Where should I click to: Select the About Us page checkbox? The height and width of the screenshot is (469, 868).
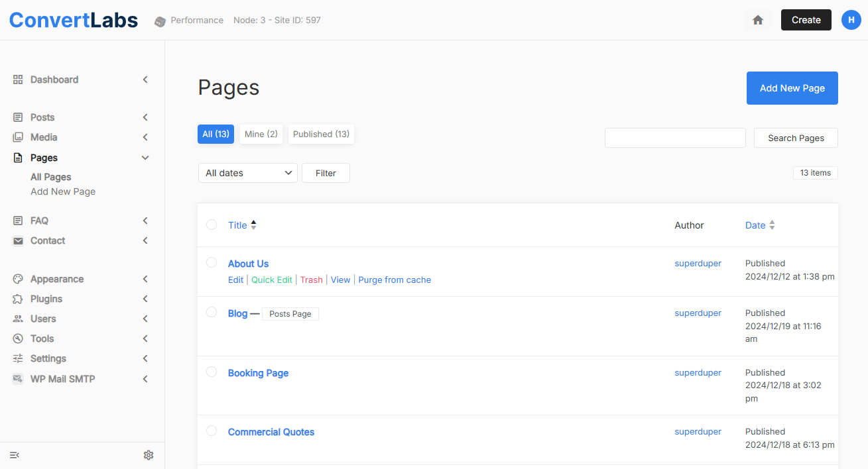tap(212, 262)
